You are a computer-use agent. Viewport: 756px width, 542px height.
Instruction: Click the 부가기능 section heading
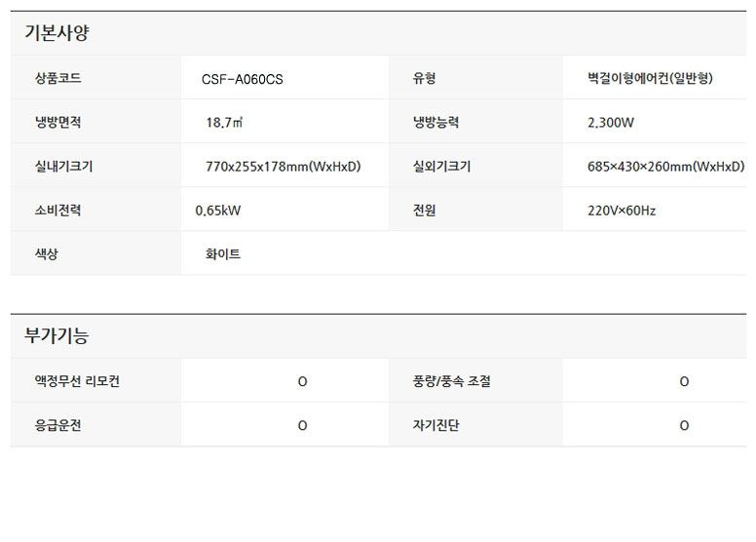(x=57, y=336)
